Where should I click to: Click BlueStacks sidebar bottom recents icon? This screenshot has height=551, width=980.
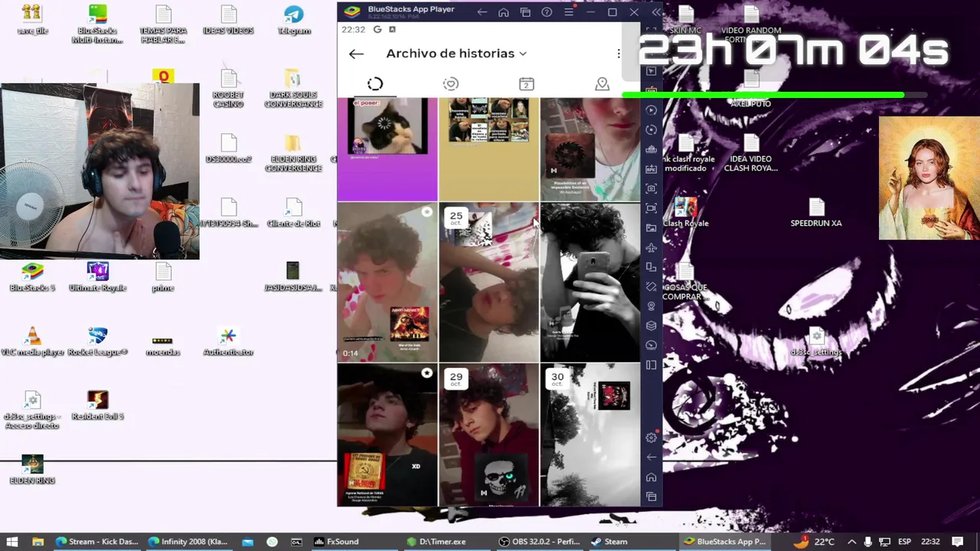652,497
